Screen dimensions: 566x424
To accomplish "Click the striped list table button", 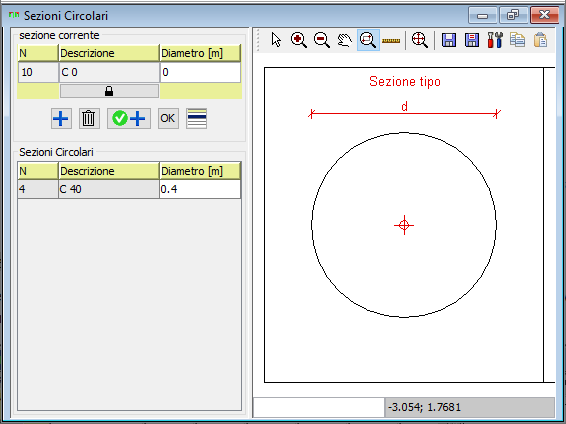I will (196, 118).
